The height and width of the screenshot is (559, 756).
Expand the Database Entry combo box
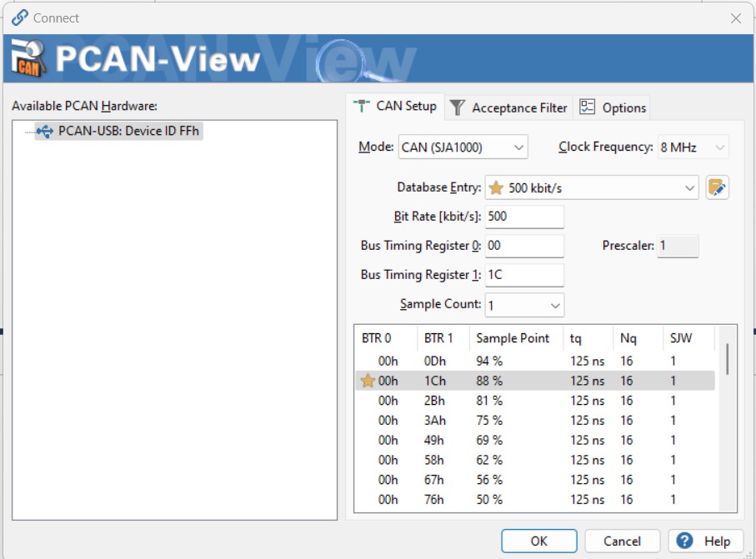[x=592, y=187]
